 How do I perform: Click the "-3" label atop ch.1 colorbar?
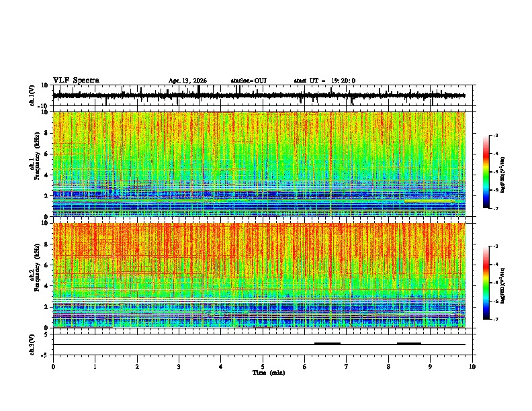(496, 135)
